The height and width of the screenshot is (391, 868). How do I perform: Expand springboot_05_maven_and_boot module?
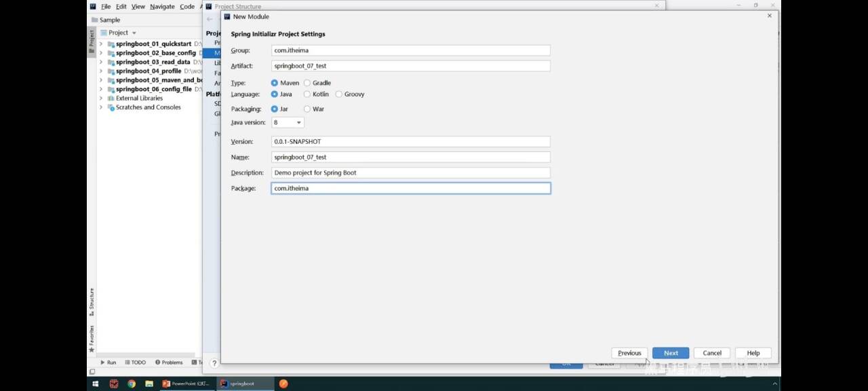[101, 80]
